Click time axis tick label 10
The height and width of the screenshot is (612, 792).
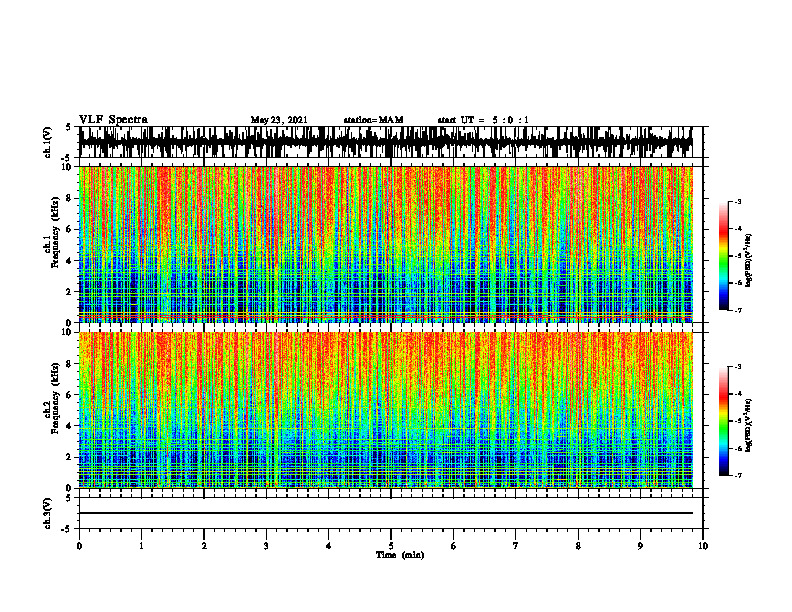(703, 546)
